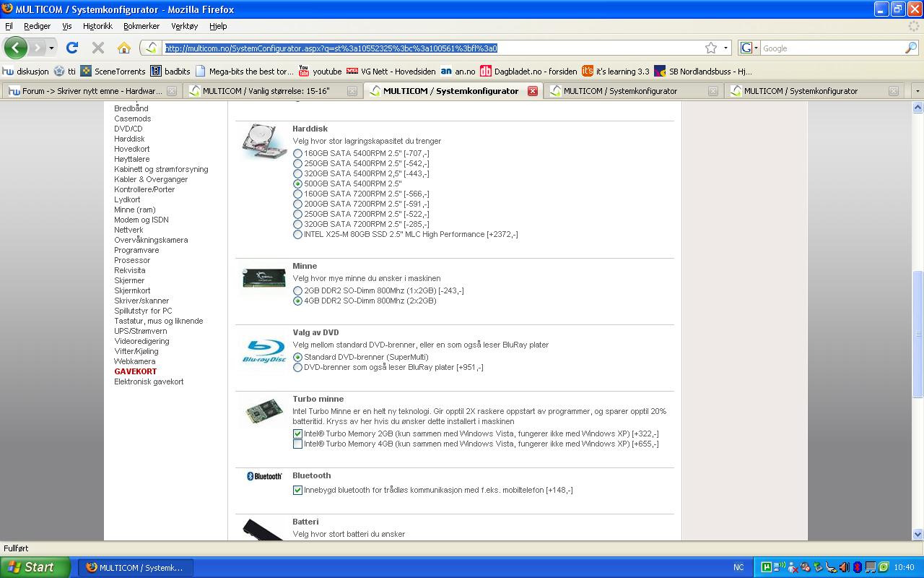Choose the 320GB SATA 5400RPM option
924x578 pixels.
(297, 174)
